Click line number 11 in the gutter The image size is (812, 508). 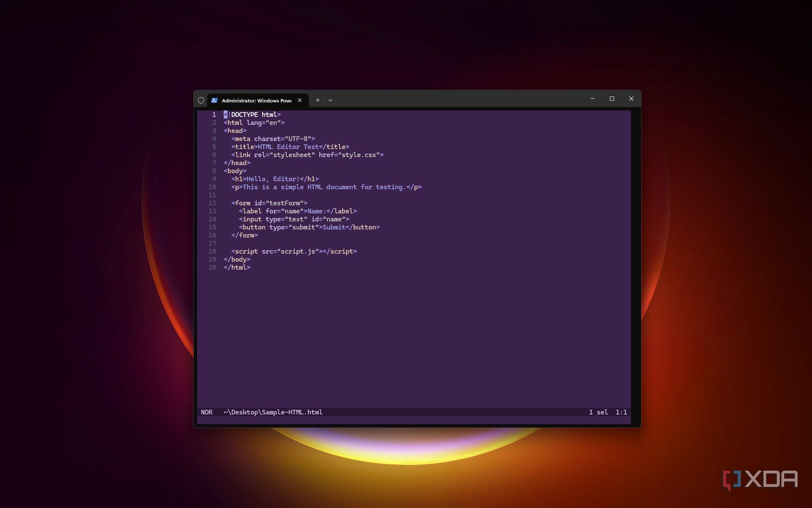[212, 195]
